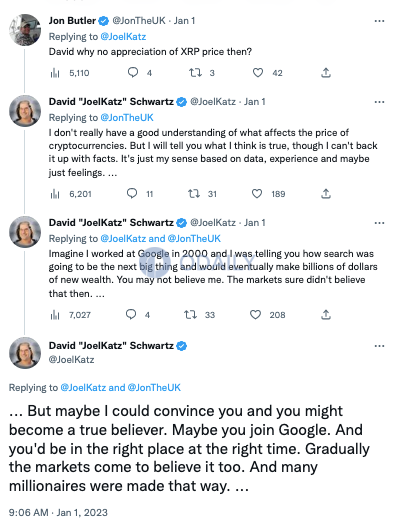The height and width of the screenshot is (526, 395).
Task: Open the @JoelKatz mention in Jon Butler's reply
Action: point(123,37)
